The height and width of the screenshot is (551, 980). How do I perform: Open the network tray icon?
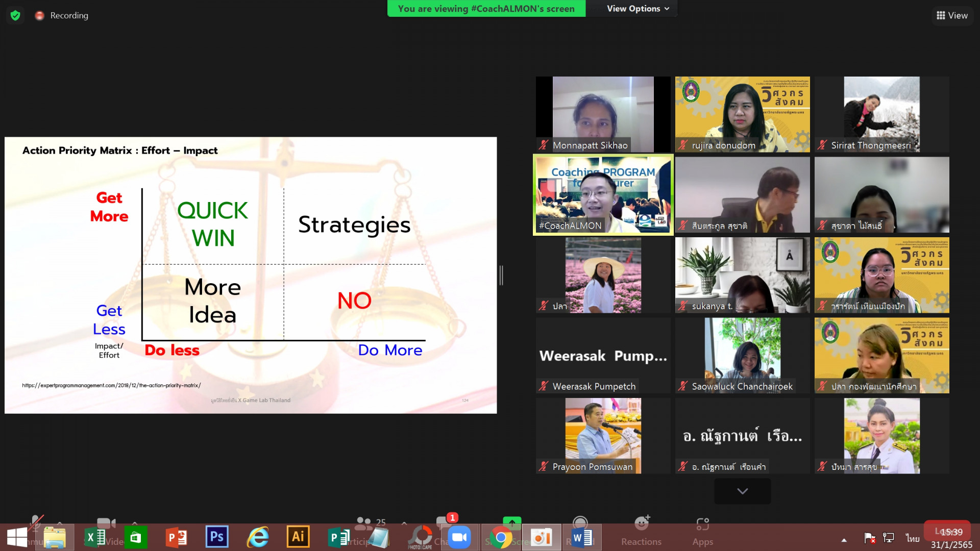pos(889,538)
